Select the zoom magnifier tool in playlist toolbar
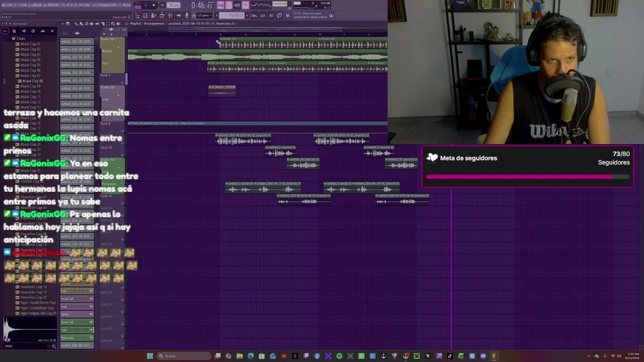Screen dimensions: 644x362 click(x=113, y=24)
